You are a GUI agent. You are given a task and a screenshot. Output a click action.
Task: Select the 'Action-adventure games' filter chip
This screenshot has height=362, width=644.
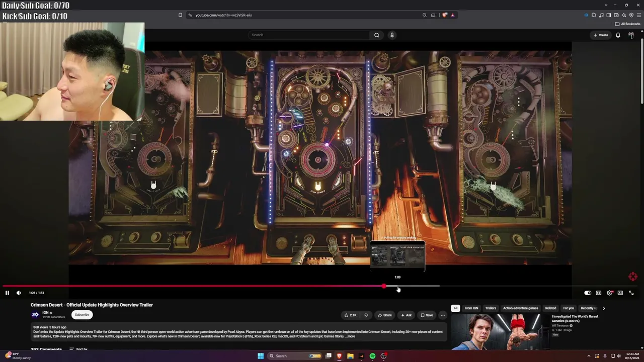point(521,308)
